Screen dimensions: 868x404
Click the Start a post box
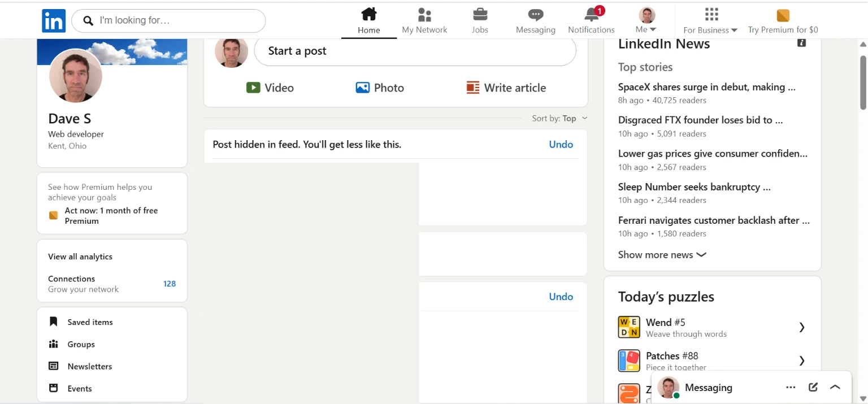(x=415, y=51)
